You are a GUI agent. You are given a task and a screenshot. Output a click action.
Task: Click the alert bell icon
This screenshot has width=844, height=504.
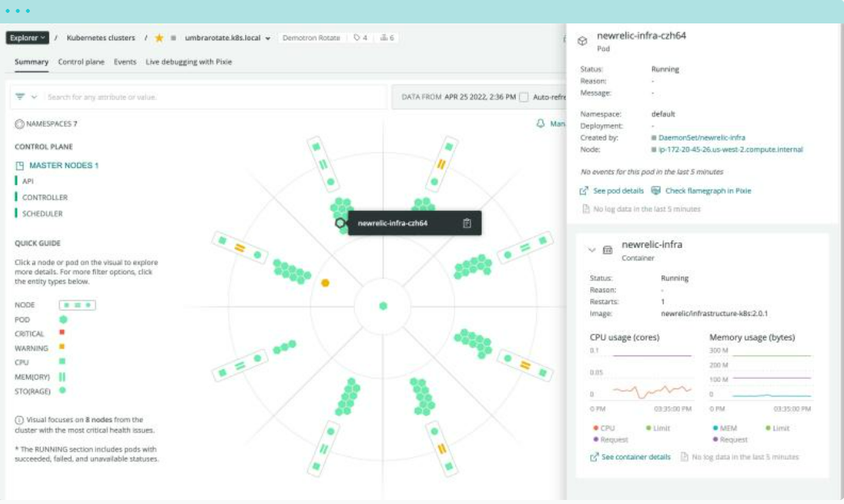(x=540, y=124)
